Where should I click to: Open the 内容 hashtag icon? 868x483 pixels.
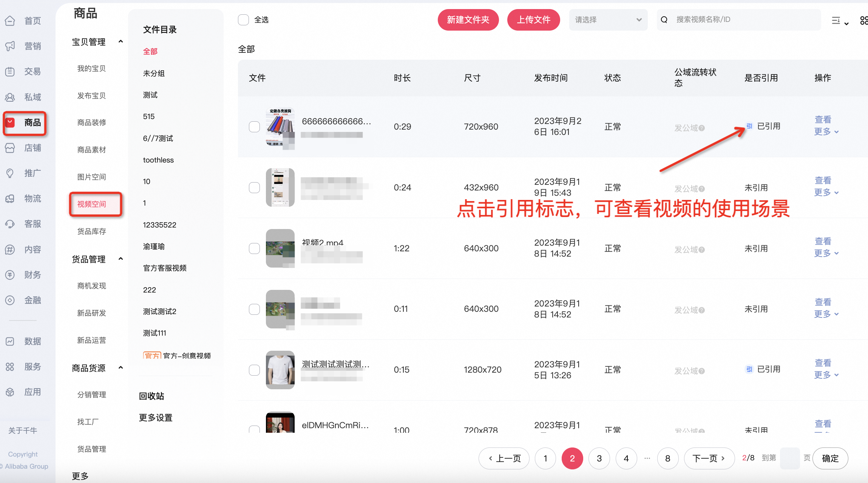[10, 249]
